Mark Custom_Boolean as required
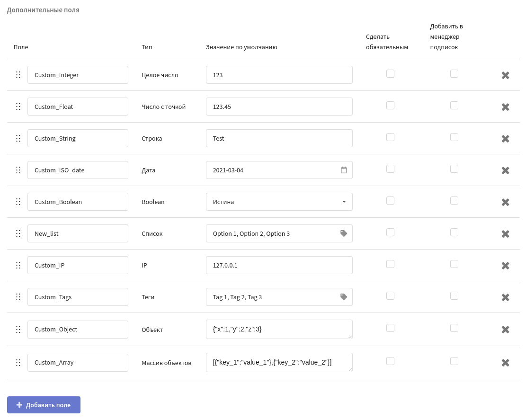 coord(390,200)
